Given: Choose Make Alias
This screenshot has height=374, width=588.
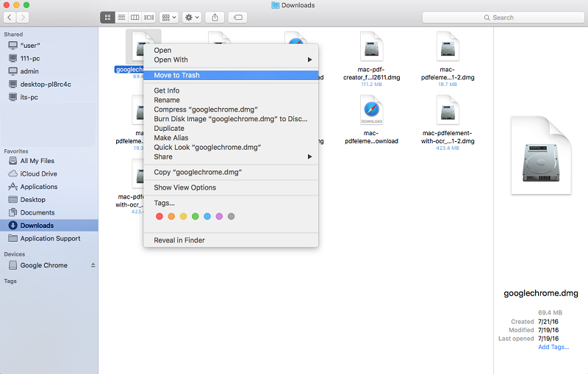Looking at the screenshot, I should [x=231, y=138].
